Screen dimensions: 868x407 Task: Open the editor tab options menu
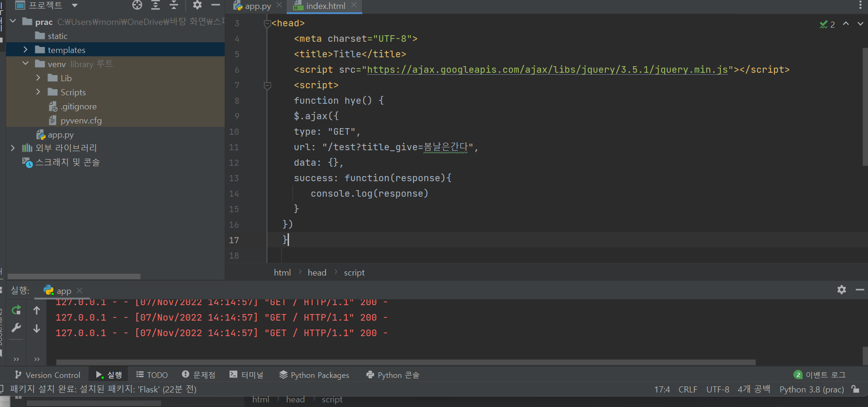tap(860, 5)
